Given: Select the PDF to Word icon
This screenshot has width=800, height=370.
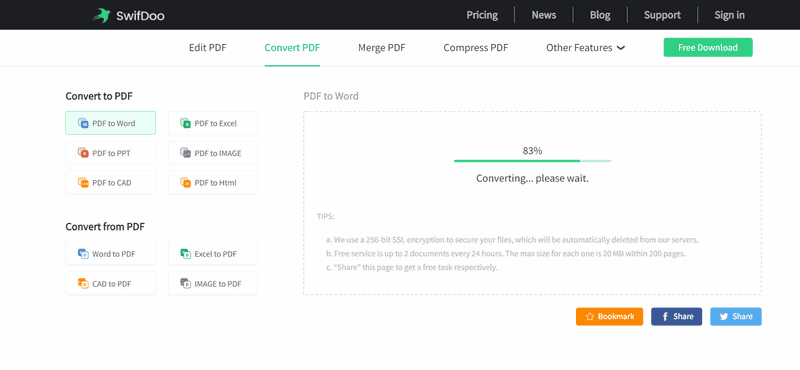Looking at the screenshot, I should point(83,123).
